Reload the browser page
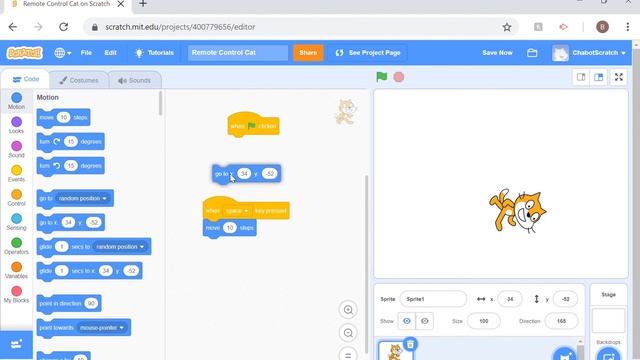 point(64,27)
